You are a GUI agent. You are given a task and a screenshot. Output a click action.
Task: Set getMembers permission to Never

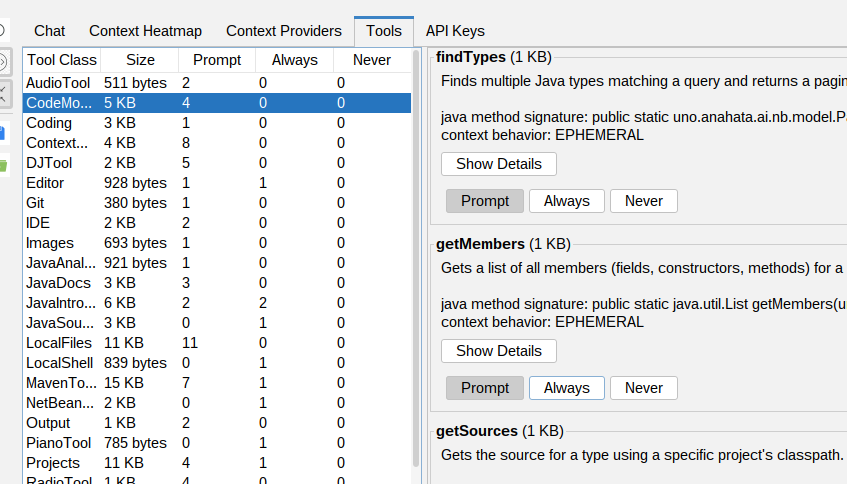644,388
